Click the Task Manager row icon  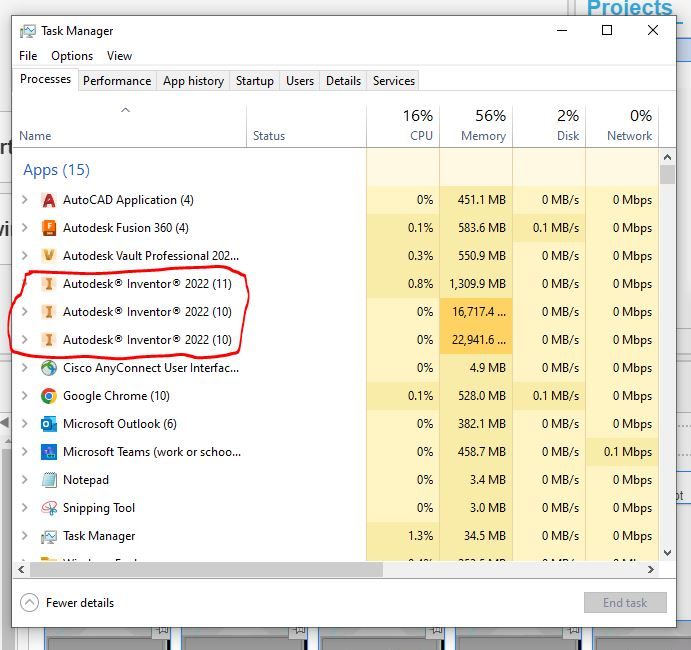(x=49, y=536)
